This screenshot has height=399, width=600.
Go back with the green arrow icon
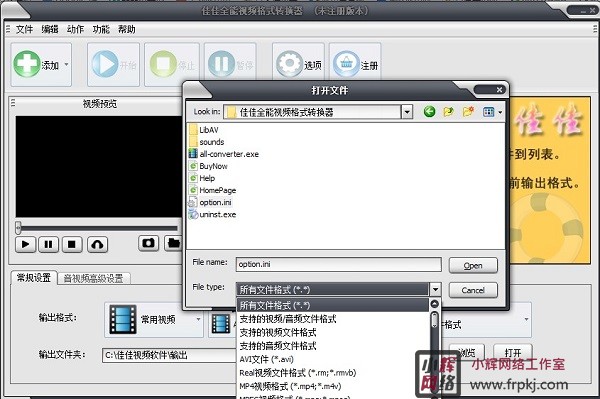(x=429, y=112)
